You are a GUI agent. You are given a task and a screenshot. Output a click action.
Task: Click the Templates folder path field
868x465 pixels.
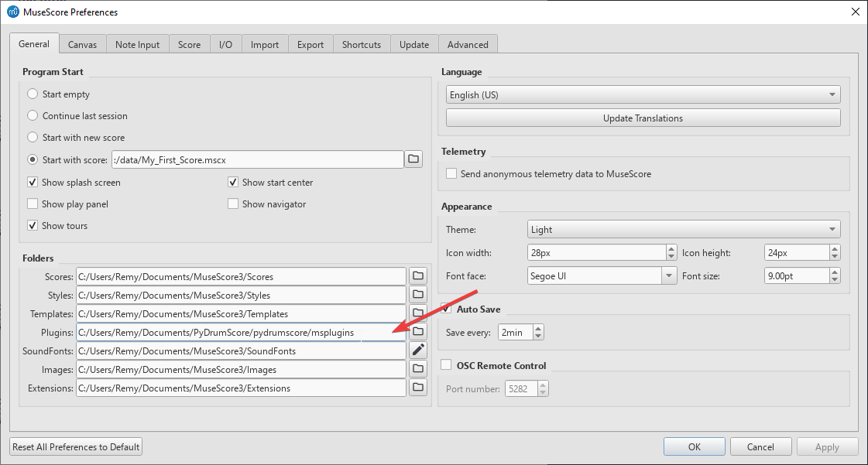click(242, 313)
